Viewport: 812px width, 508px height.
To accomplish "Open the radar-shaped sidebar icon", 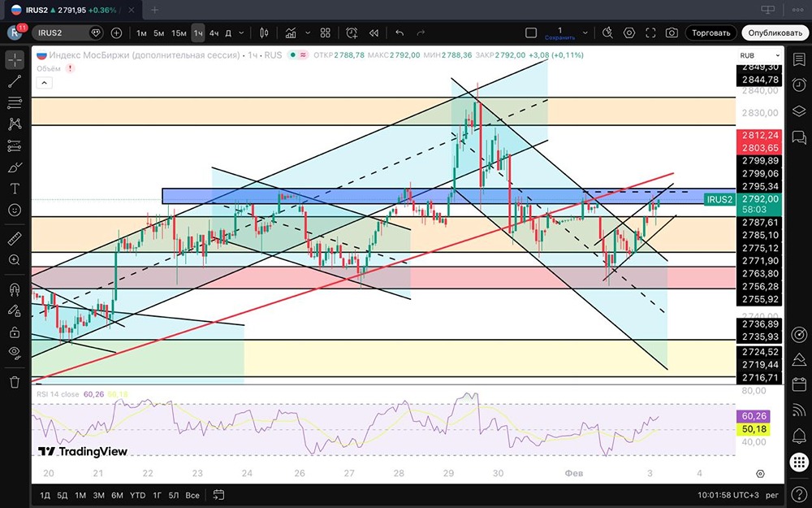I will (x=798, y=334).
